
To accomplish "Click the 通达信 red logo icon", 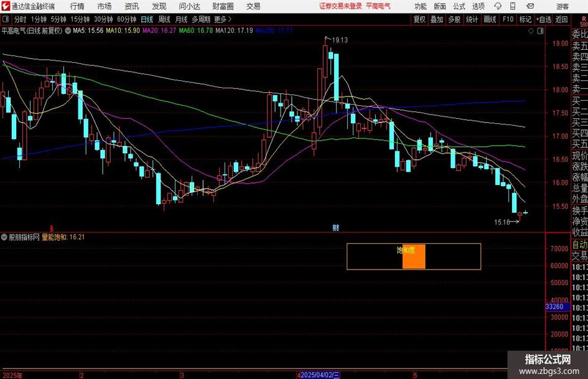I will 5,6.
